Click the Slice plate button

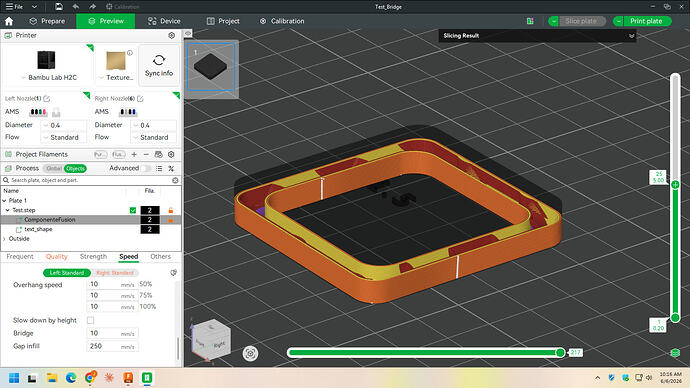pos(582,21)
